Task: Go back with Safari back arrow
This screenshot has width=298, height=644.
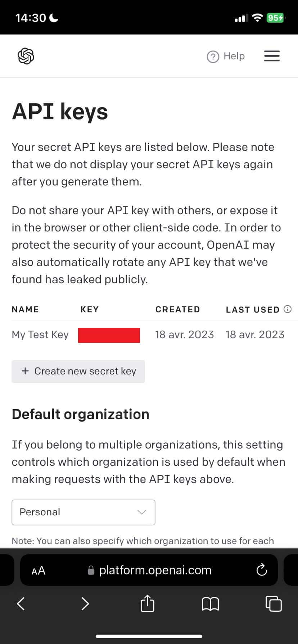Action: 21,604
